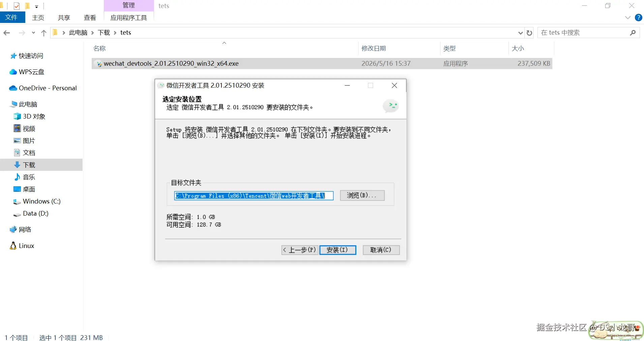The image size is (644, 341).
Task: Browse for a destination folder (浏览)
Action: point(362,195)
